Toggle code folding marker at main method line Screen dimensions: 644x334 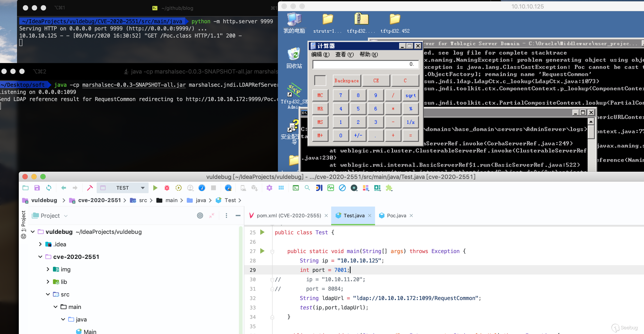click(272, 251)
